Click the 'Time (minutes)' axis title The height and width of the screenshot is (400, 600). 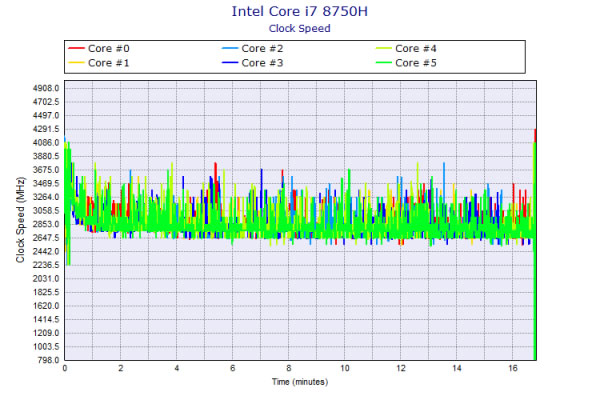300,382
